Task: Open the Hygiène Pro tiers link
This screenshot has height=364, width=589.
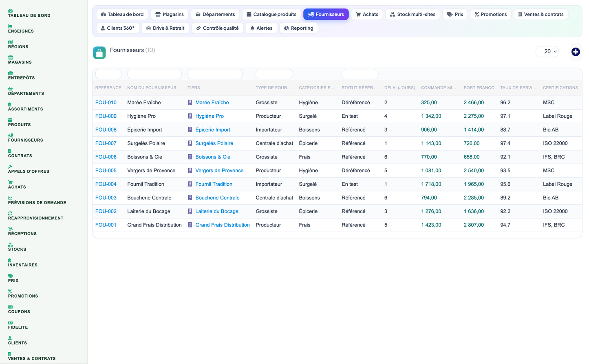Action: 210,116
